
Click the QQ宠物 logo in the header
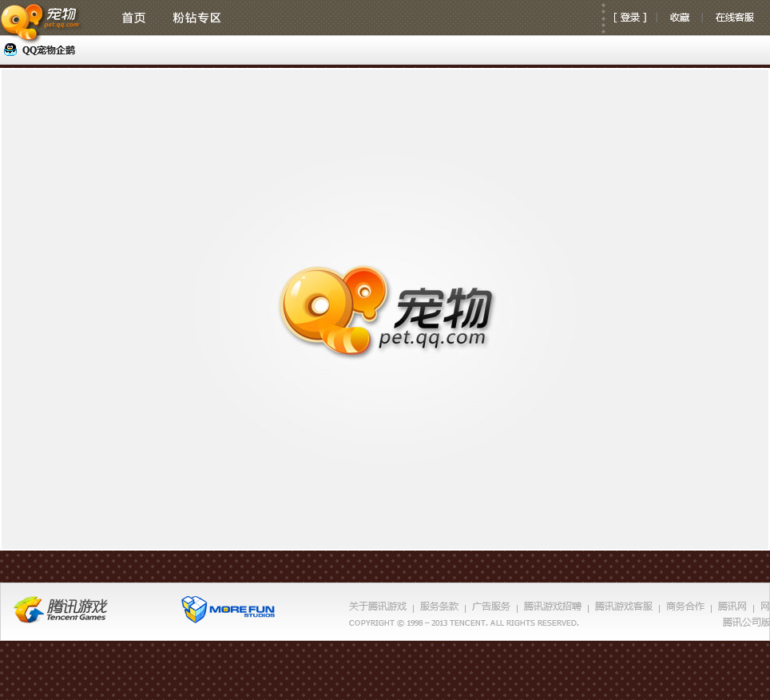click(40, 21)
